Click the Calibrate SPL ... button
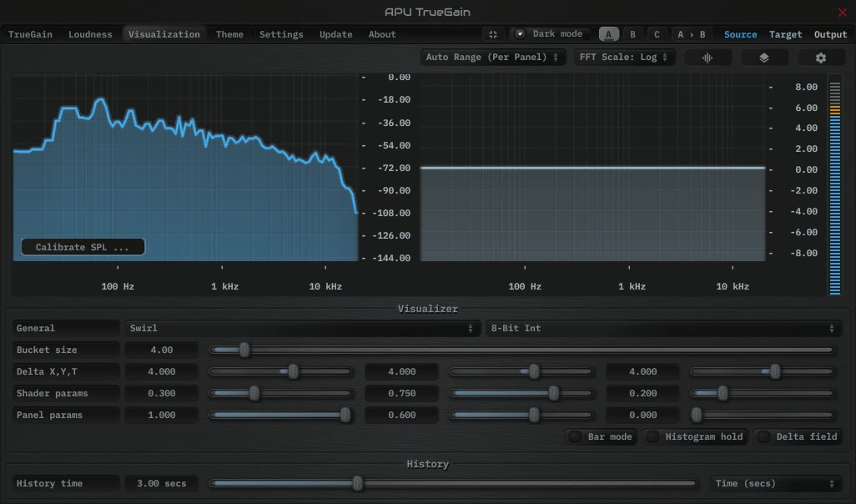The image size is (856, 504). (83, 247)
